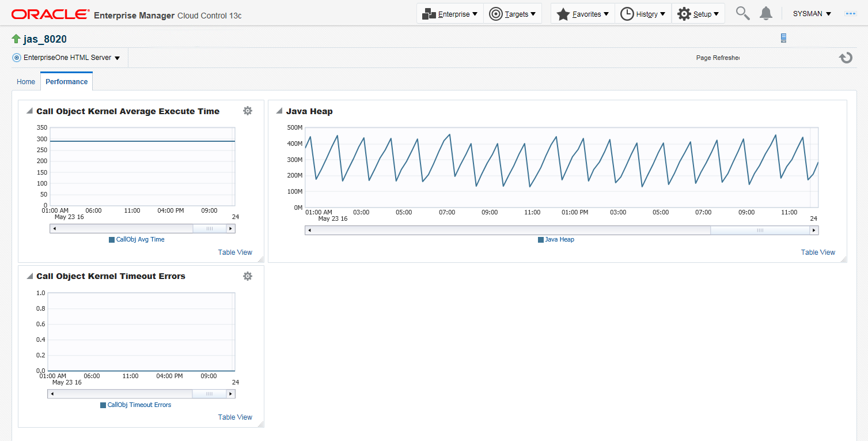Collapse Call Object Kernel Timeout Errors panel

pos(29,276)
